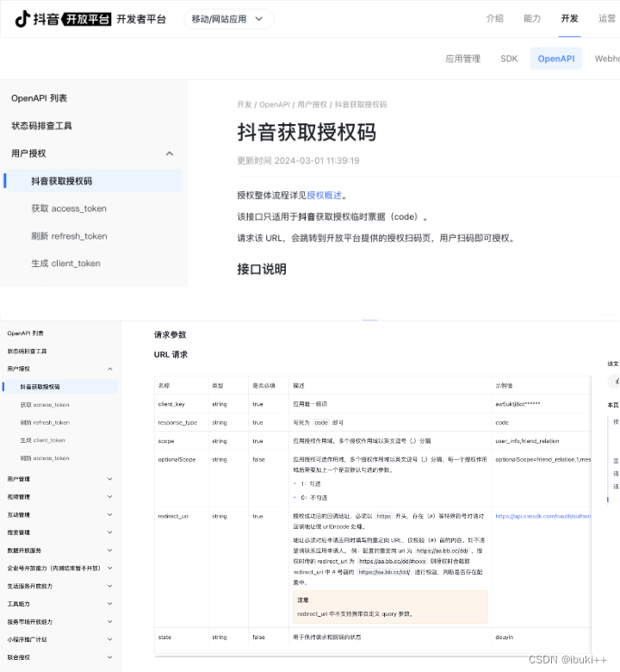Click the 视频管理 sidebar label
Screen dimensions: 620x672
[18, 497]
